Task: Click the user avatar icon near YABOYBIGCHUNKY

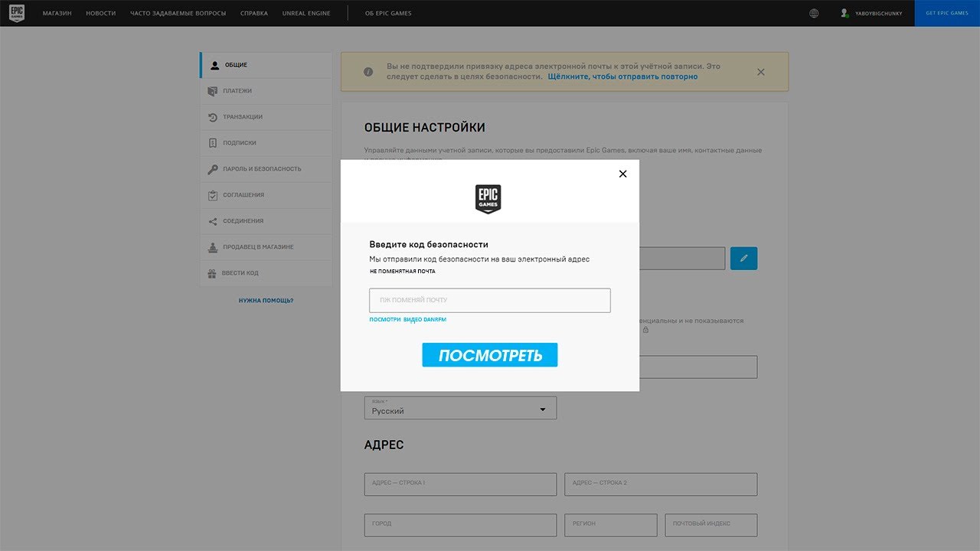Action: (844, 13)
